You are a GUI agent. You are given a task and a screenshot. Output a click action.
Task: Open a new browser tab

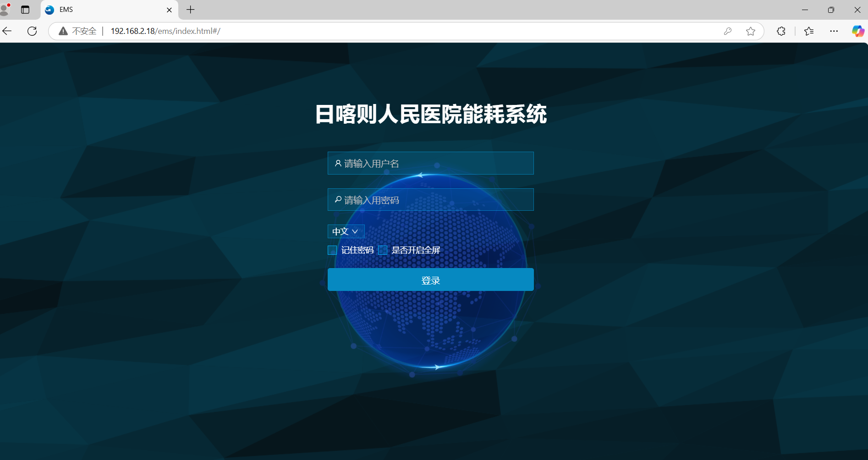click(191, 10)
